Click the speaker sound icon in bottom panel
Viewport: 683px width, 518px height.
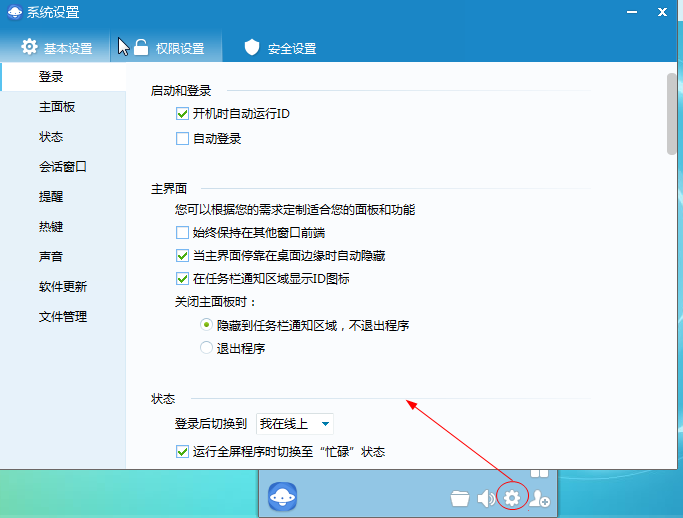486,498
